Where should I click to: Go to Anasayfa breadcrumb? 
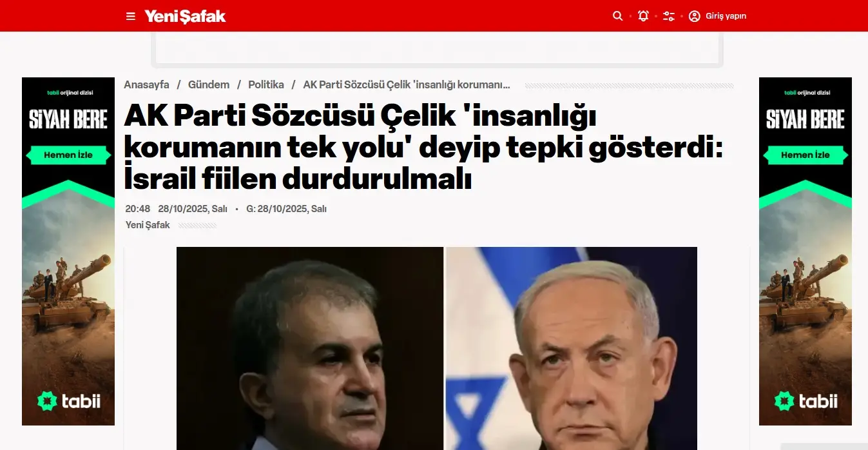146,85
